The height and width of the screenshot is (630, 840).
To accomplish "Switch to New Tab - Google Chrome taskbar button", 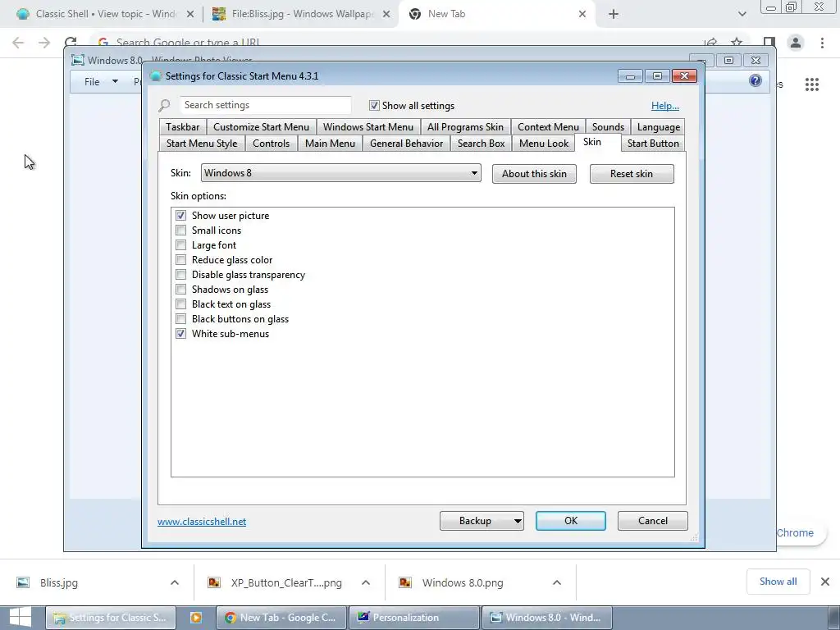I will pos(282,618).
